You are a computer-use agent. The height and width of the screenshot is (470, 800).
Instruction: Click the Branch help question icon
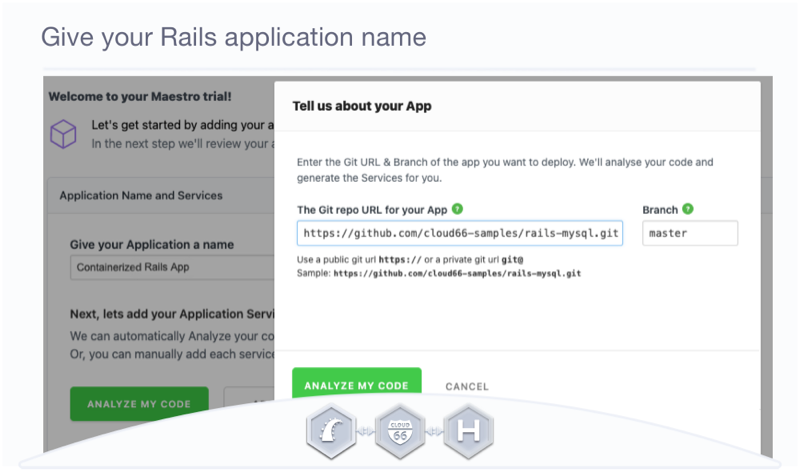[x=688, y=209]
